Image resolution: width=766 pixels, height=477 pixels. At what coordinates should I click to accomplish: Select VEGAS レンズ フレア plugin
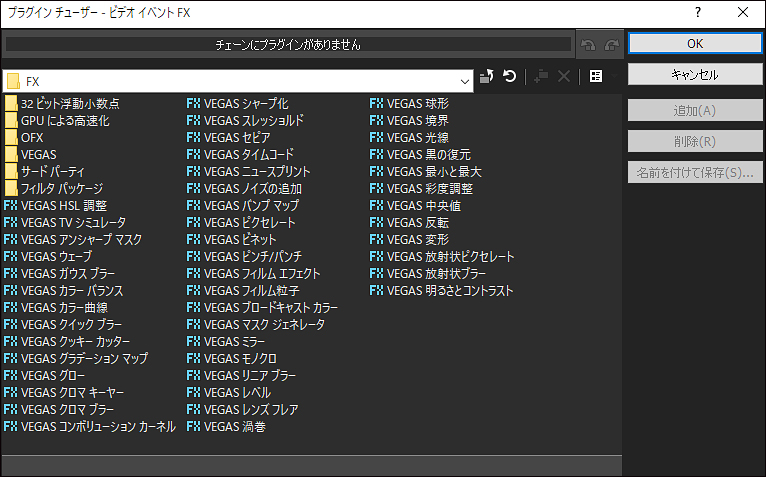click(242, 410)
